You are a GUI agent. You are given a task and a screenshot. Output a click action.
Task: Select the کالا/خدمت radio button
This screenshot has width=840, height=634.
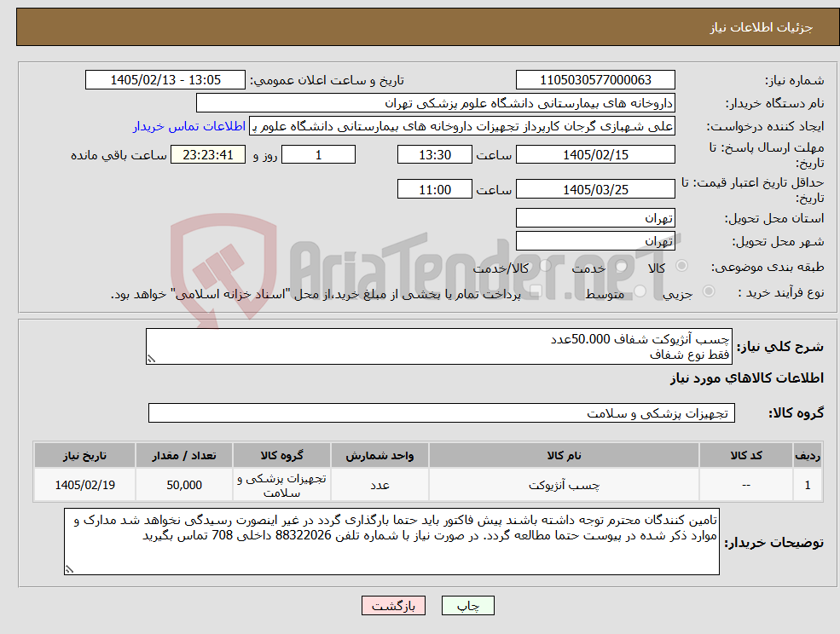point(545,266)
